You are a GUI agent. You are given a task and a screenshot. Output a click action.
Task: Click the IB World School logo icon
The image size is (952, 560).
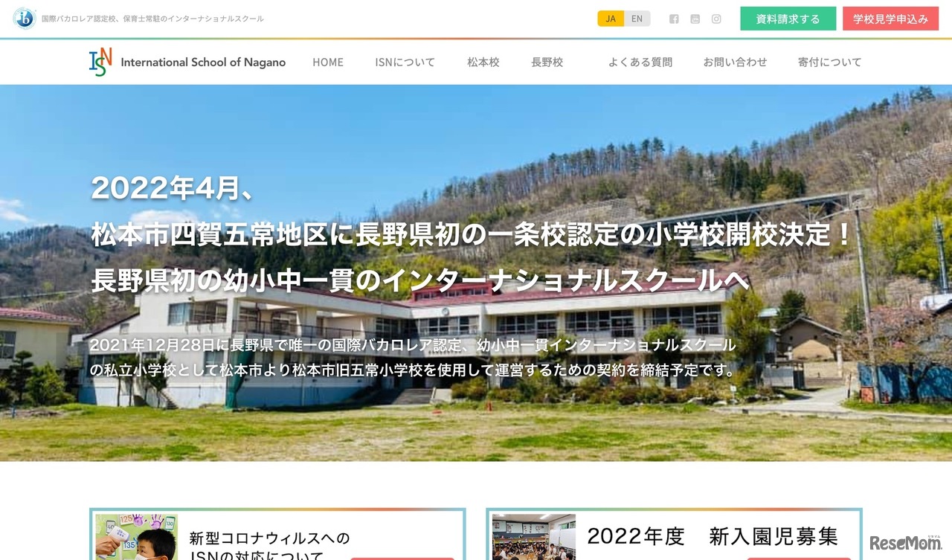coord(25,19)
